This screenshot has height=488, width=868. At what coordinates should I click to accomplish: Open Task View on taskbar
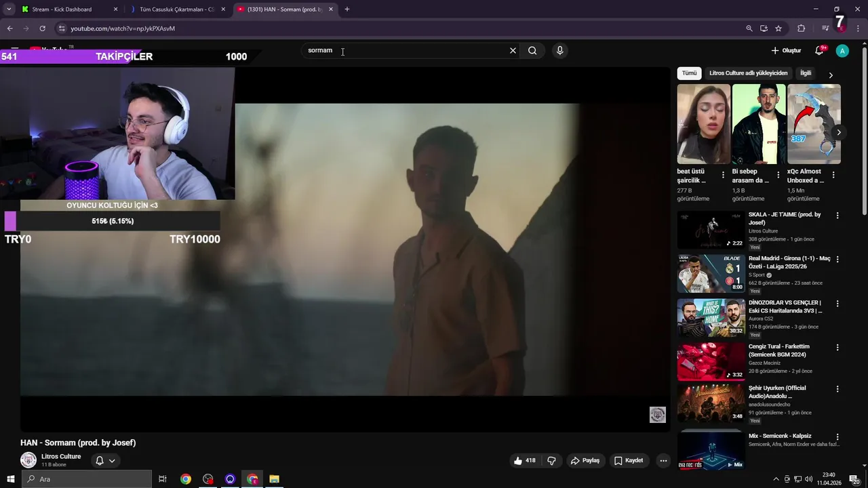(x=163, y=479)
